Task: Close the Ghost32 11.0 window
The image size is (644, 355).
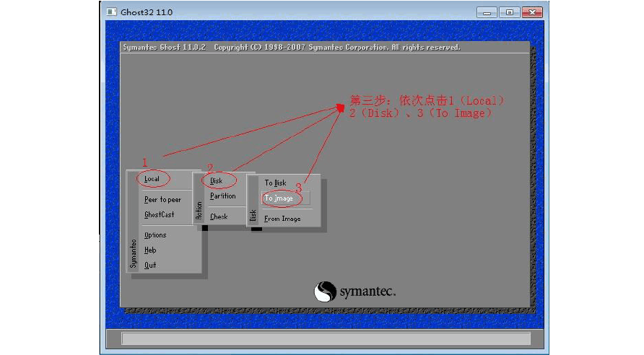Action: [532, 12]
